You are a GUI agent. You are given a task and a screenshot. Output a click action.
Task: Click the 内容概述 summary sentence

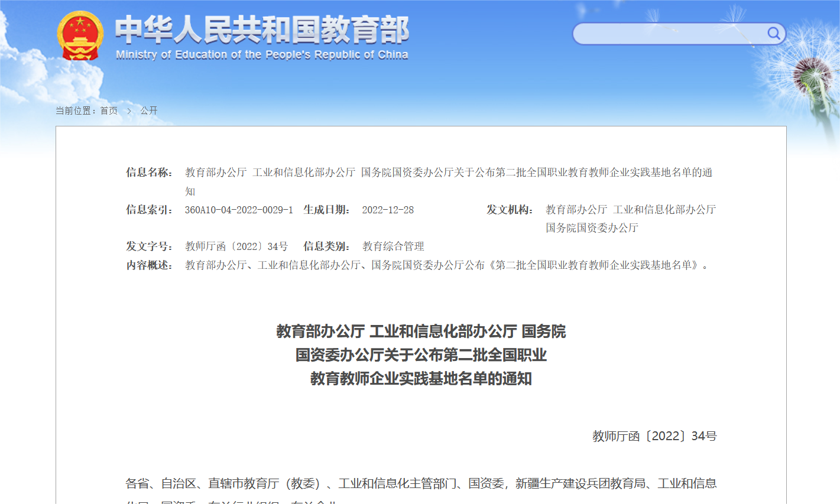(x=447, y=265)
